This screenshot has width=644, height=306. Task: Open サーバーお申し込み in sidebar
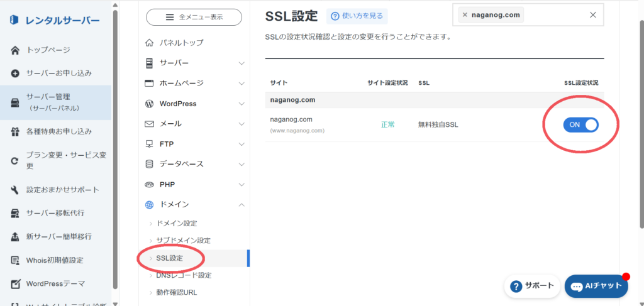click(59, 74)
